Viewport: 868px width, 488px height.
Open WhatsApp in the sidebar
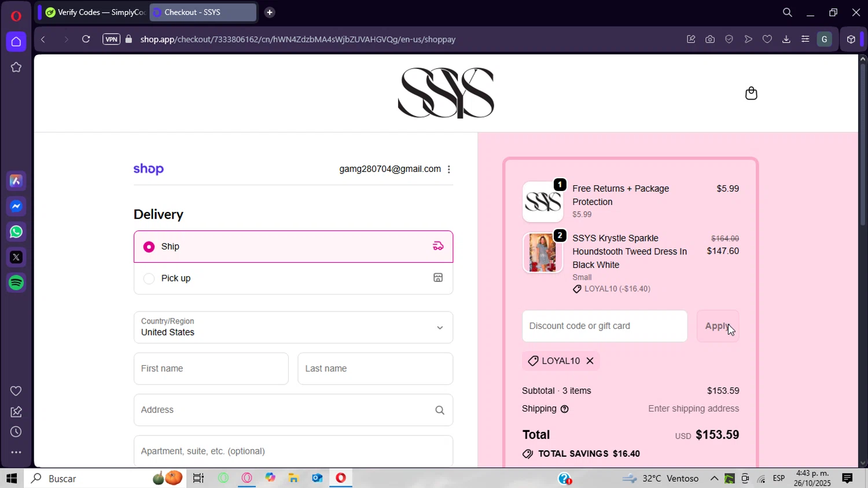[x=16, y=232]
